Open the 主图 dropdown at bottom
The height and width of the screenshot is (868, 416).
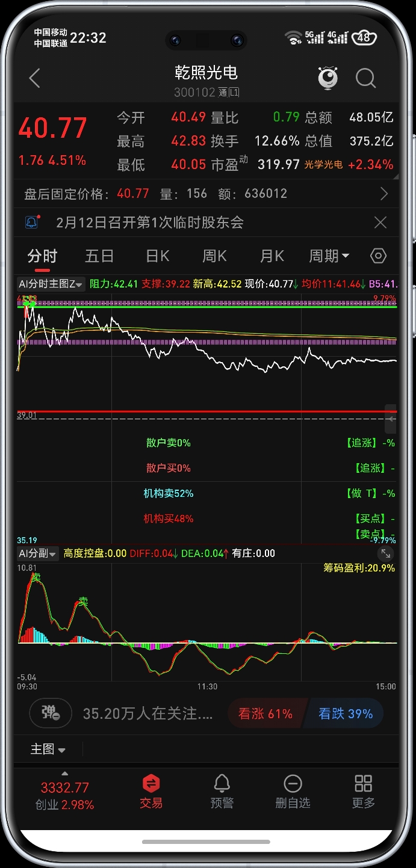click(48, 749)
